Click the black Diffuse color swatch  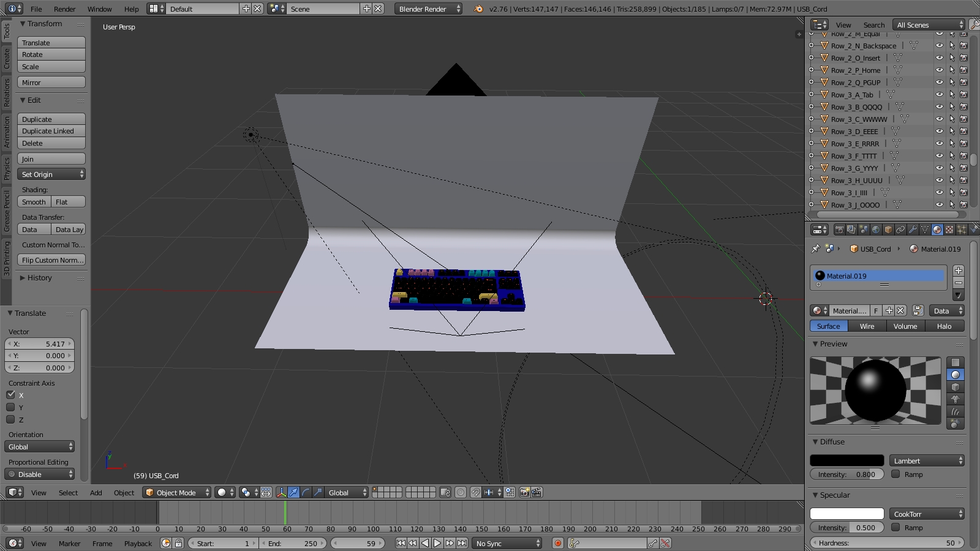pos(847,460)
